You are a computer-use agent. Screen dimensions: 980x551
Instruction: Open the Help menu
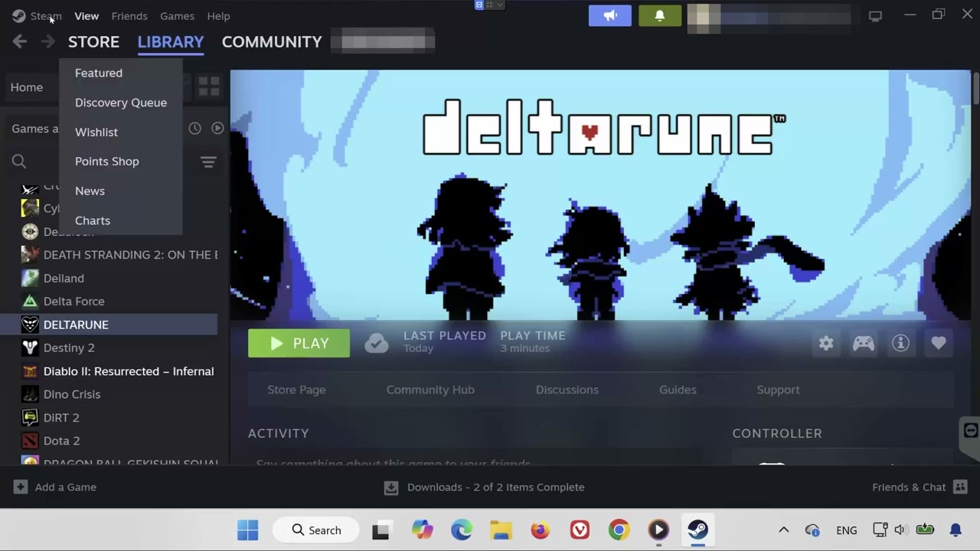point(218,15)
